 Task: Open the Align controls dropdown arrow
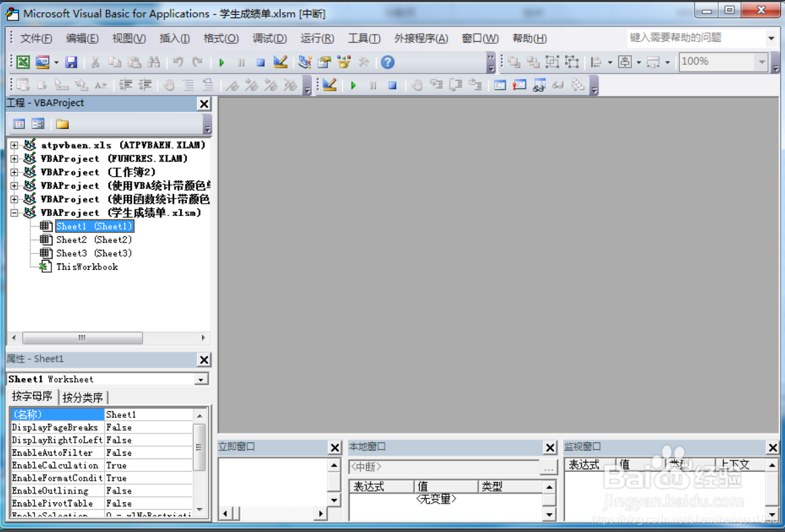point(610,63)
